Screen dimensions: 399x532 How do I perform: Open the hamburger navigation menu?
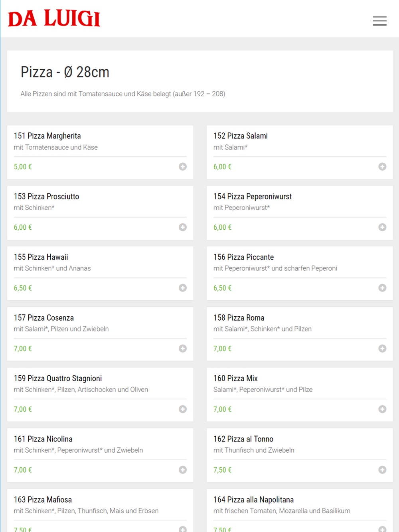tap(379, 21)
